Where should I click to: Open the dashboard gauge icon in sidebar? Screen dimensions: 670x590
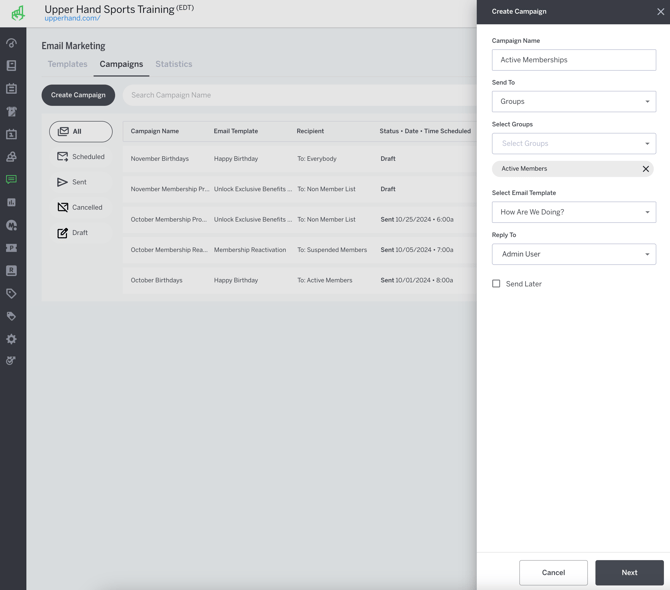pyautogui.click(x=12, y=43)
